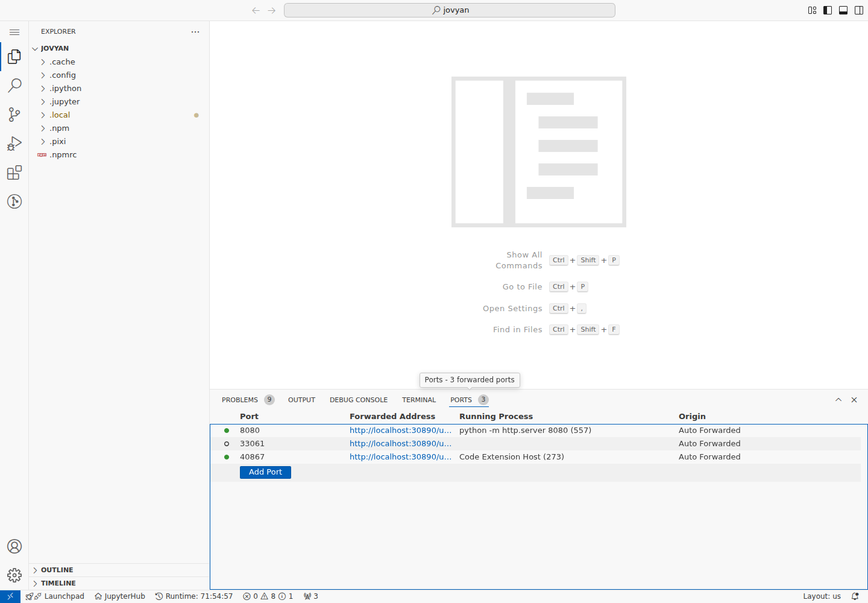868x603 pixels.
Task: Expand the .jupyter folder
Action: pyautogui.click(x=119, y=101)
